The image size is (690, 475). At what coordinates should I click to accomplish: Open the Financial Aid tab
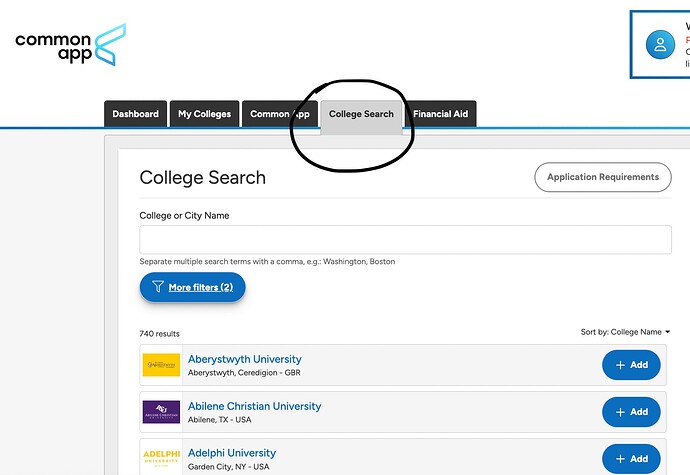pos(440,114)
